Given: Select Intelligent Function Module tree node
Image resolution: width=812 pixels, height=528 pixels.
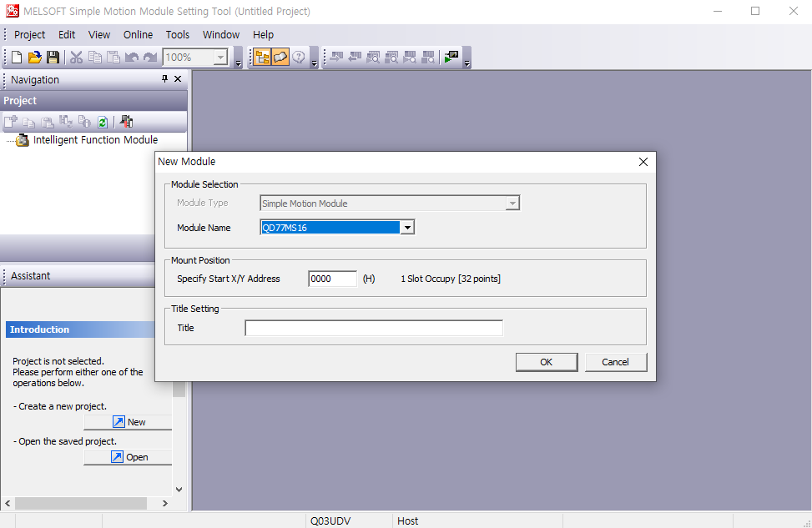Looking at the screenshot, I should tap(95, 140).
